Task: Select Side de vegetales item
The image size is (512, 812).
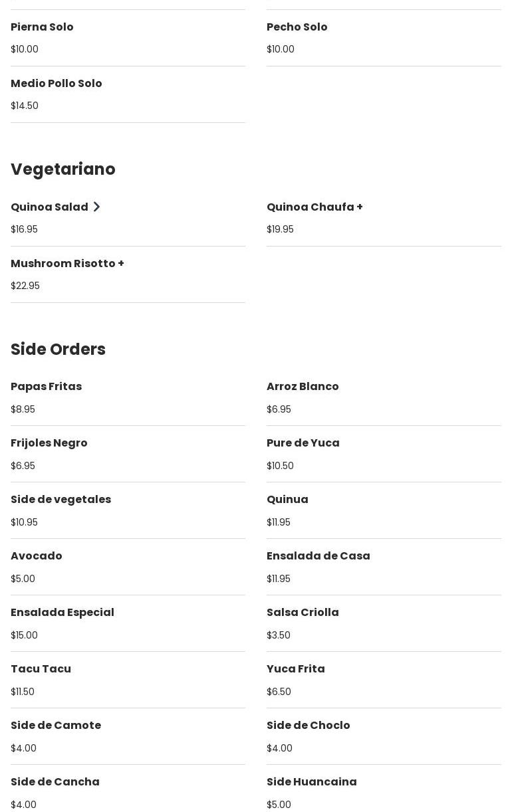Action: (61, 500)
